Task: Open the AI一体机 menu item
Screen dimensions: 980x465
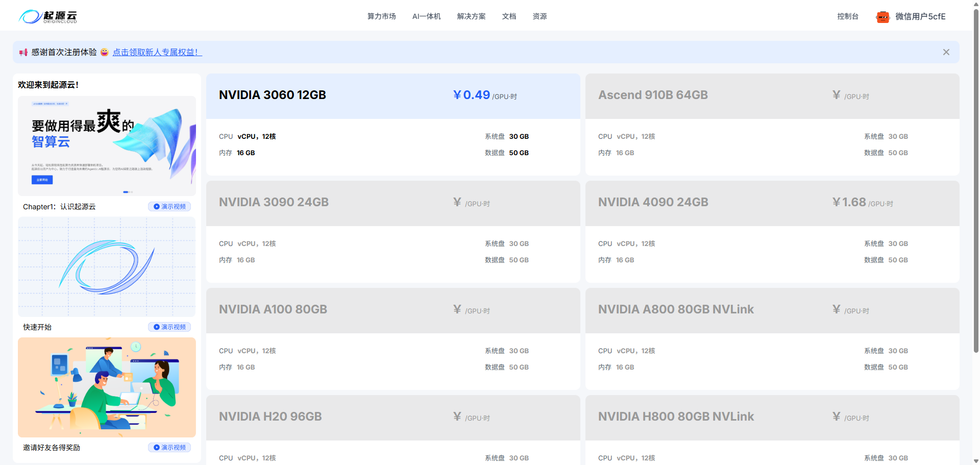Action: [426, 16]
